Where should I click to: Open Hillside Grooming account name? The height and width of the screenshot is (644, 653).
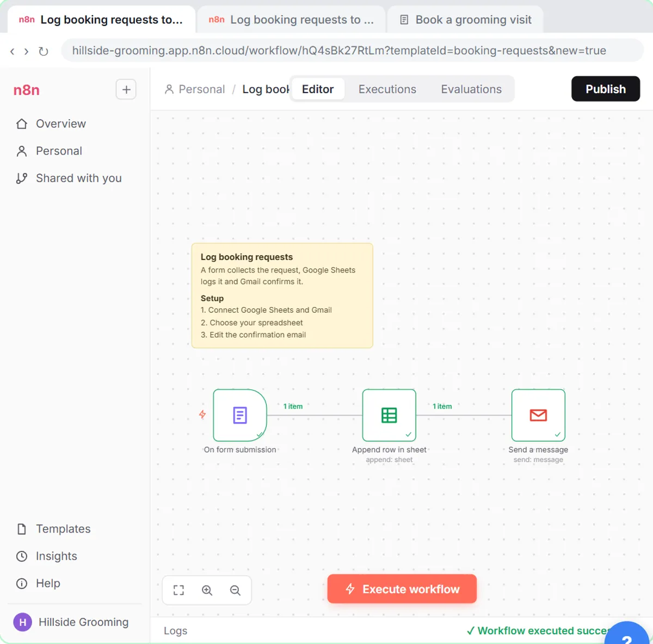[x=83, y=622]
